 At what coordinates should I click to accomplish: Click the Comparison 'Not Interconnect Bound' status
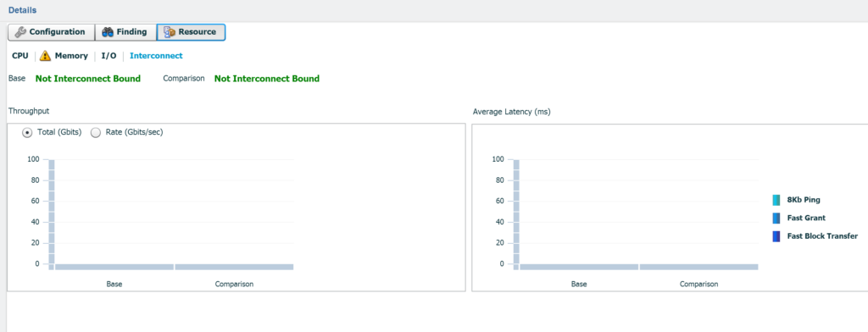pyautogui.click(x=267, y=79)
